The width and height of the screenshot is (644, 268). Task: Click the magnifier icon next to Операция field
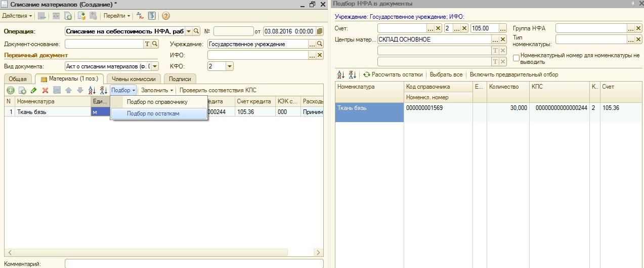point(196,31)
